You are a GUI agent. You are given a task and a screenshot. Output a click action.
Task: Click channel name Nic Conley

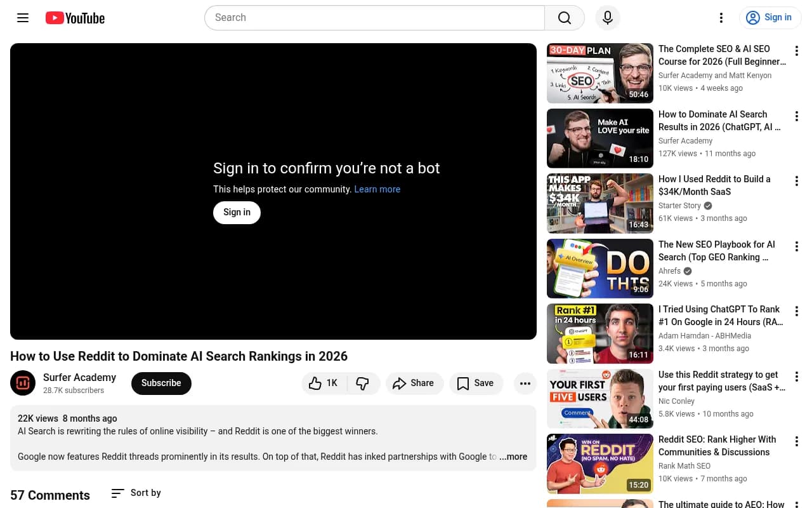point(676,401)
